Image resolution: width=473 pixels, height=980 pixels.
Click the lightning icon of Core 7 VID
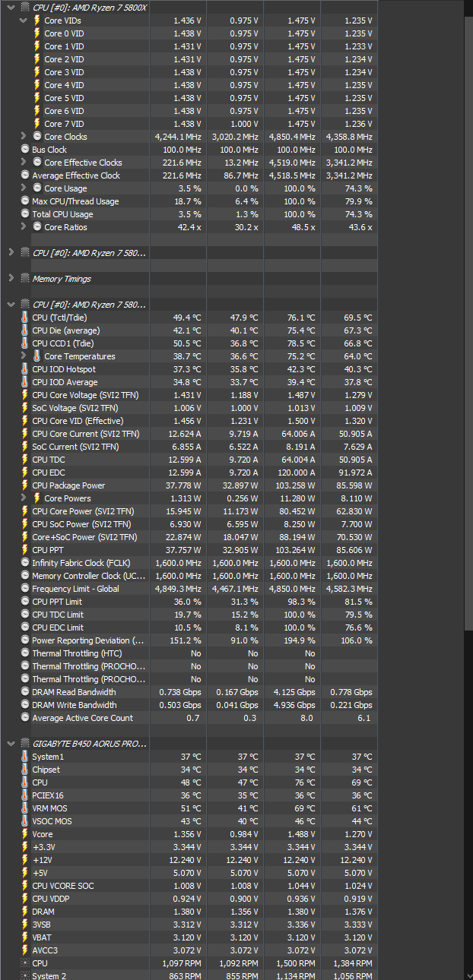pos(37,124)
